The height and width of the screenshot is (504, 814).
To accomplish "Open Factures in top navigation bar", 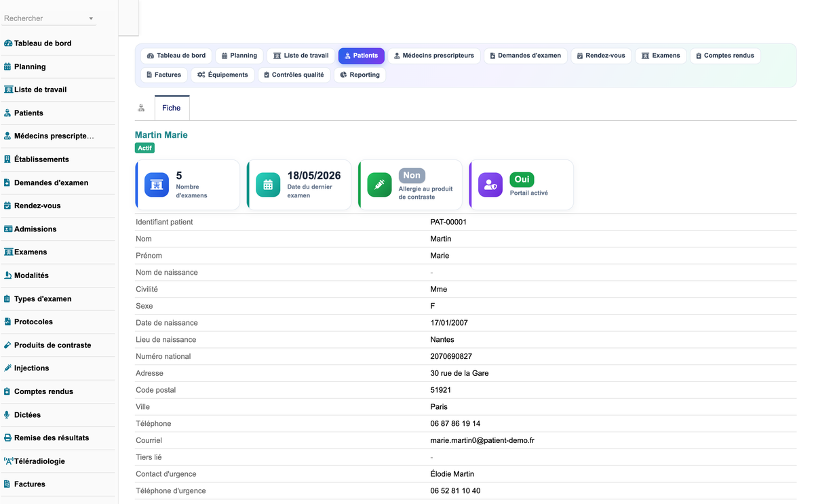I will tap(164, 75).
